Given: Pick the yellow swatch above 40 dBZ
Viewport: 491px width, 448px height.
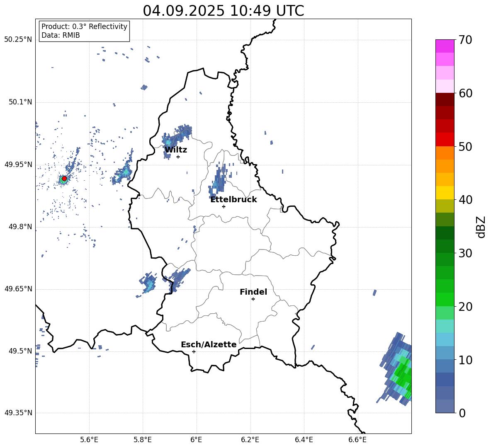Looking at the screenshot, I should [x=445, y=193].
